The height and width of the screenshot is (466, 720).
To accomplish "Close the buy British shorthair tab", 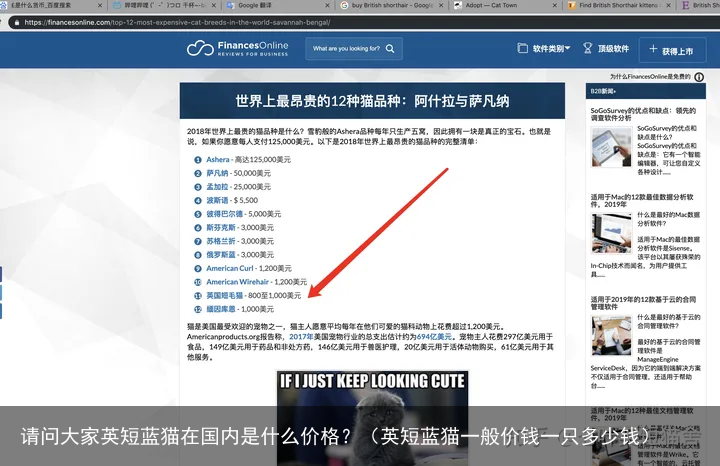I will (x=441, y=6).
